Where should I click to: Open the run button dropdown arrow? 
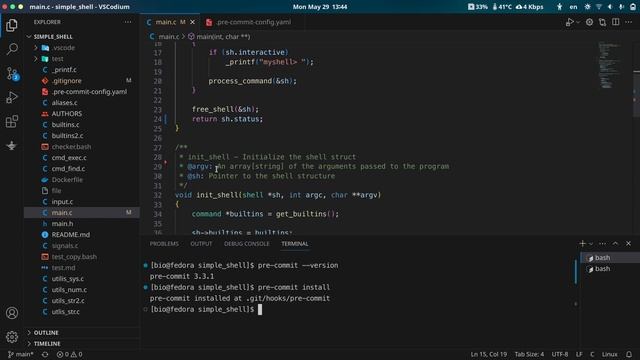(578, 22)
